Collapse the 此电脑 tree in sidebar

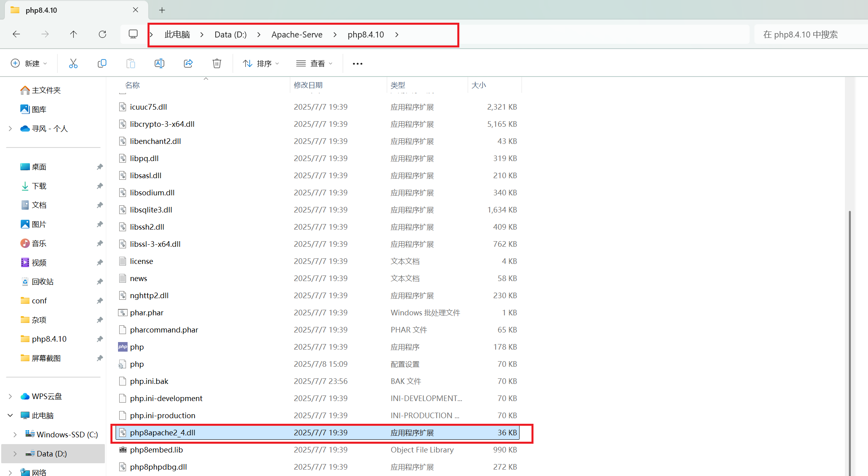pyautogui.click(x=10, y=415)
